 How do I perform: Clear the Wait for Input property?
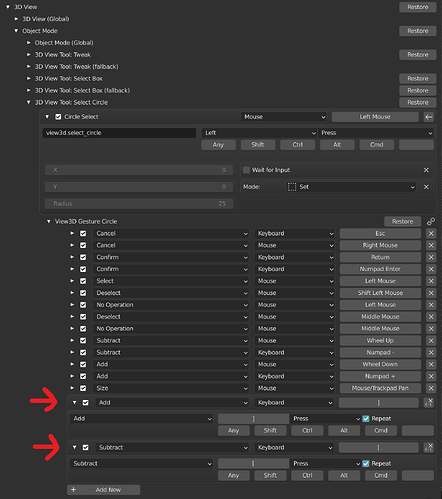(426, 170)
